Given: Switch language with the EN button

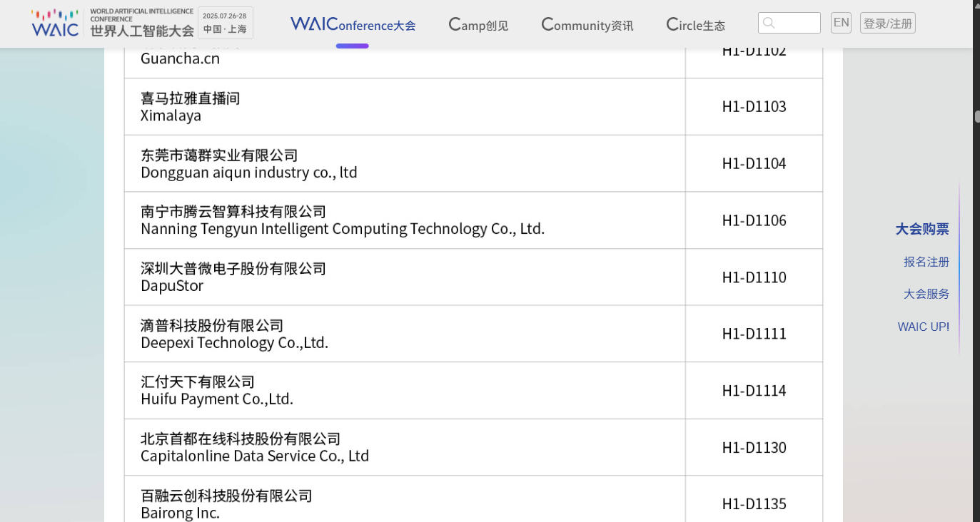Looking at the screenshot, I should pos(842,23).
